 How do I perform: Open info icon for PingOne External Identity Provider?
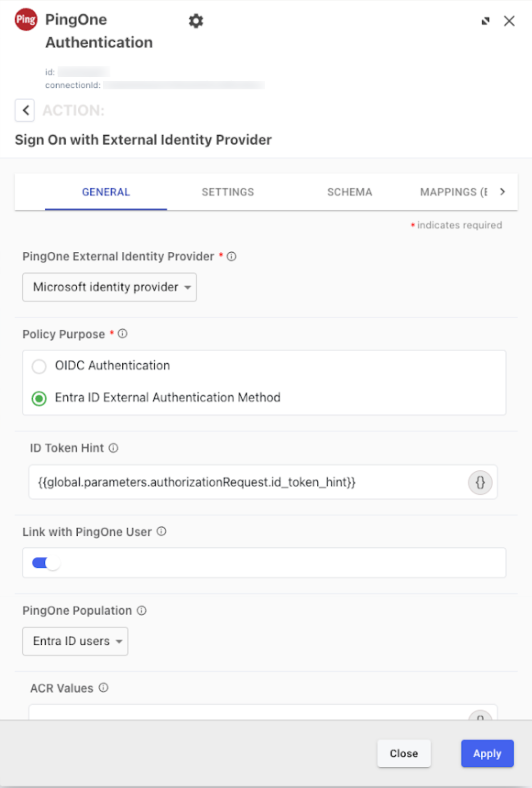coord(231,257)
